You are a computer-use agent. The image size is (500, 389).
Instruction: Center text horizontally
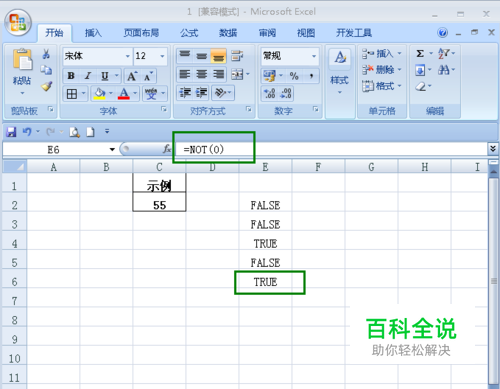[x=201, y=74]
